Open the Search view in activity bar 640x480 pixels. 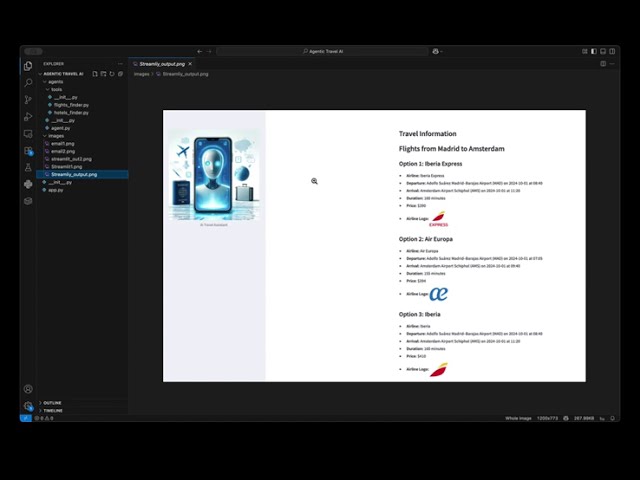tap(28, 82)
